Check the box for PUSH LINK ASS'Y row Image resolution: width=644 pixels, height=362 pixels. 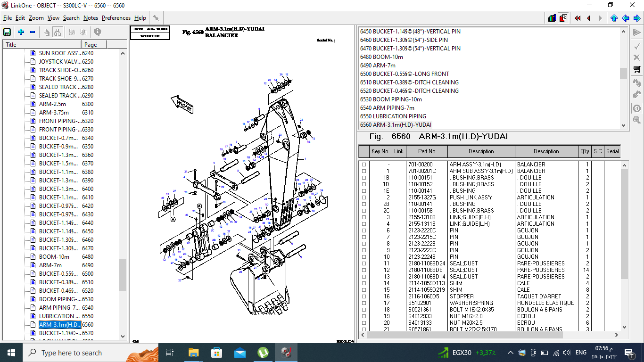coord(364,197)
